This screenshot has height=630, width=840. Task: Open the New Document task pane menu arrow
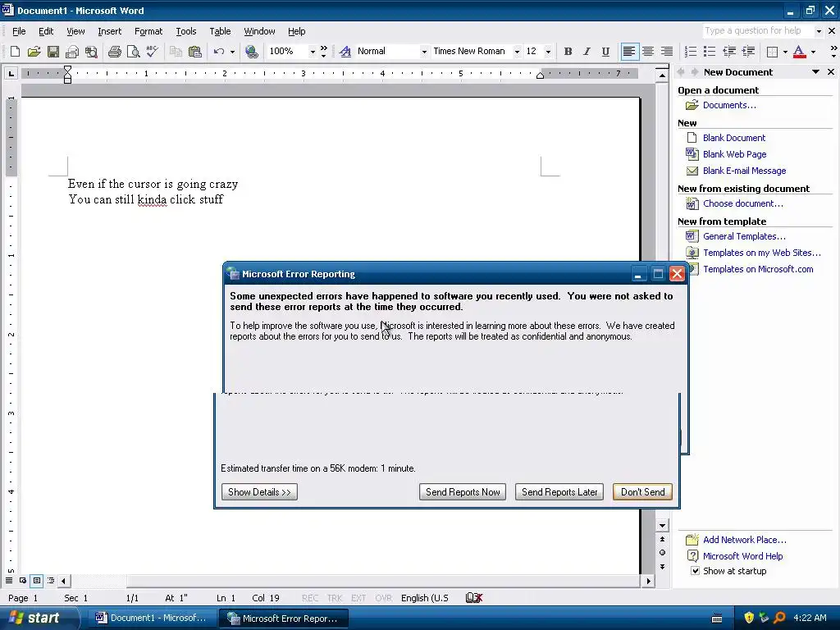815,72
